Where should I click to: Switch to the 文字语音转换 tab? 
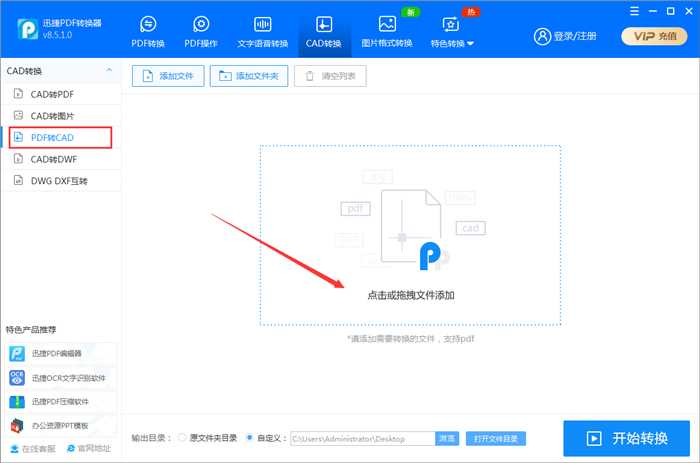point(262,31)
